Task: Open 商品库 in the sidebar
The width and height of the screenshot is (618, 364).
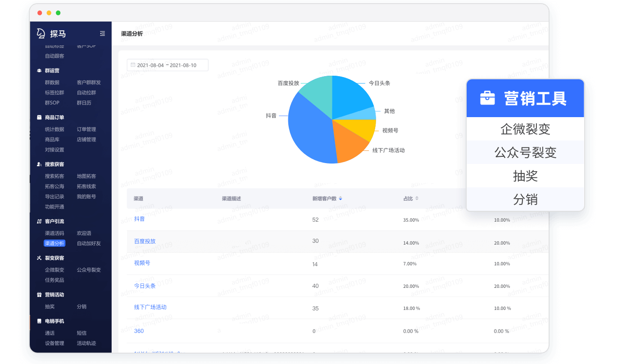Action: pyautogui.click(x=52, y=140)
